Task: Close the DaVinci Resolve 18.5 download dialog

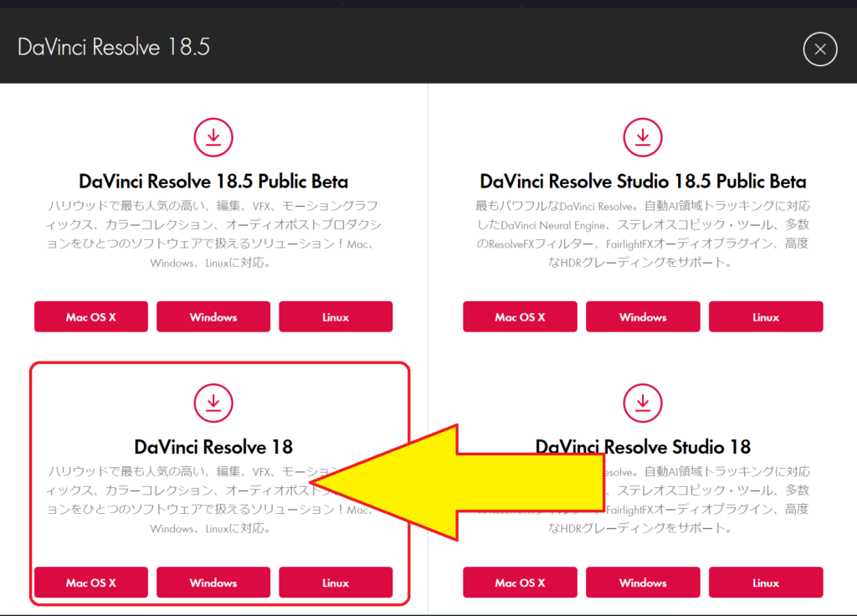Action: (x=820, y=49)
